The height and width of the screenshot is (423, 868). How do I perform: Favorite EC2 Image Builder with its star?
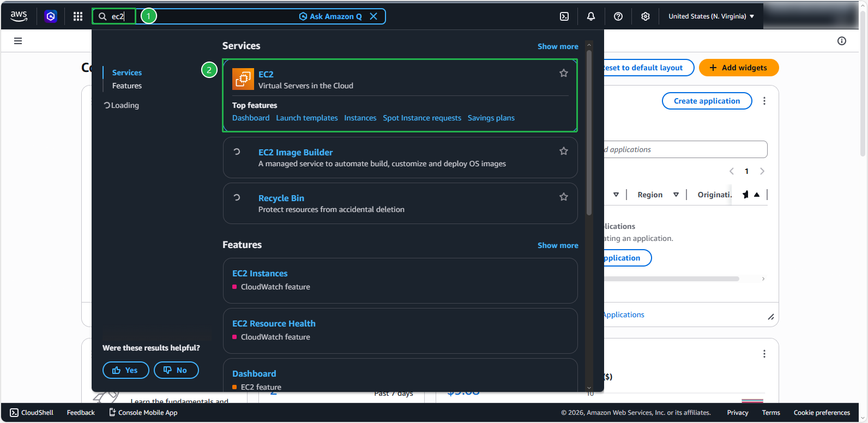tap(564, 151)
